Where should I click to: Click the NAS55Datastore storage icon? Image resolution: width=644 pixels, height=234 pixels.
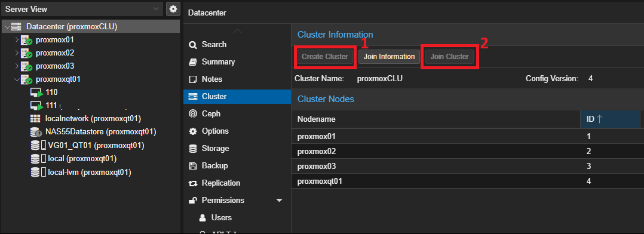tap(36, 132)
